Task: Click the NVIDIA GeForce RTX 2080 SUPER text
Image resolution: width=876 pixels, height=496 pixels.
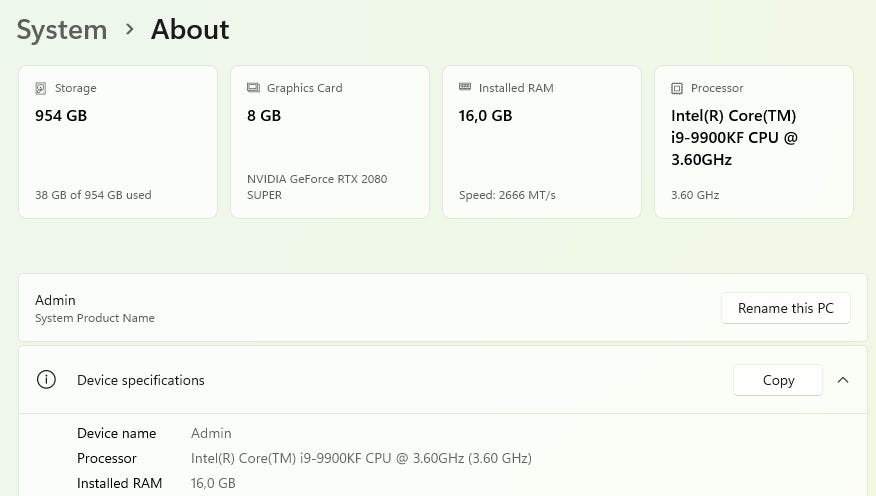Action: pos(317,187)
